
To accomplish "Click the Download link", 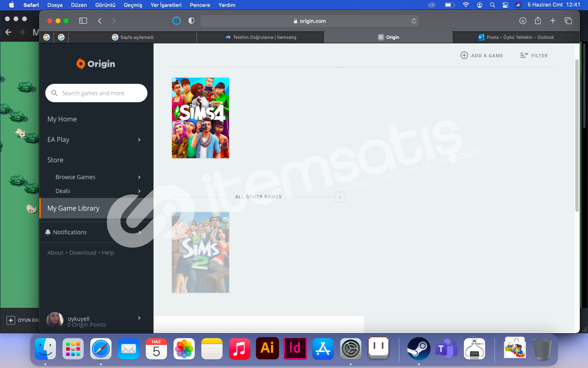I will [x=82, y=253].
